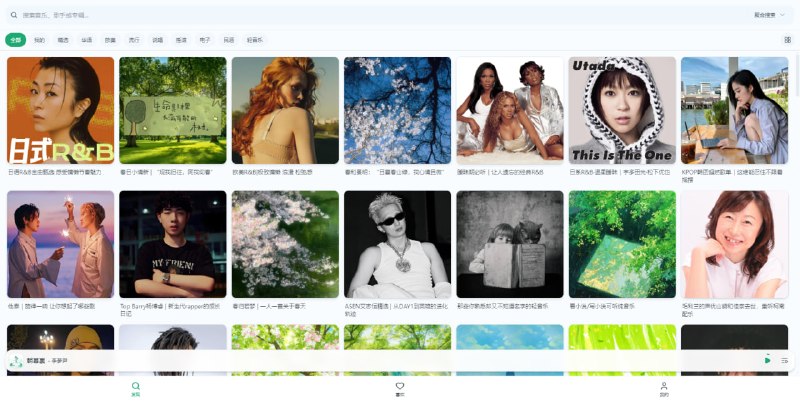Open the ASEN black-and-white sunglasses cover

[x=397, y=244]
